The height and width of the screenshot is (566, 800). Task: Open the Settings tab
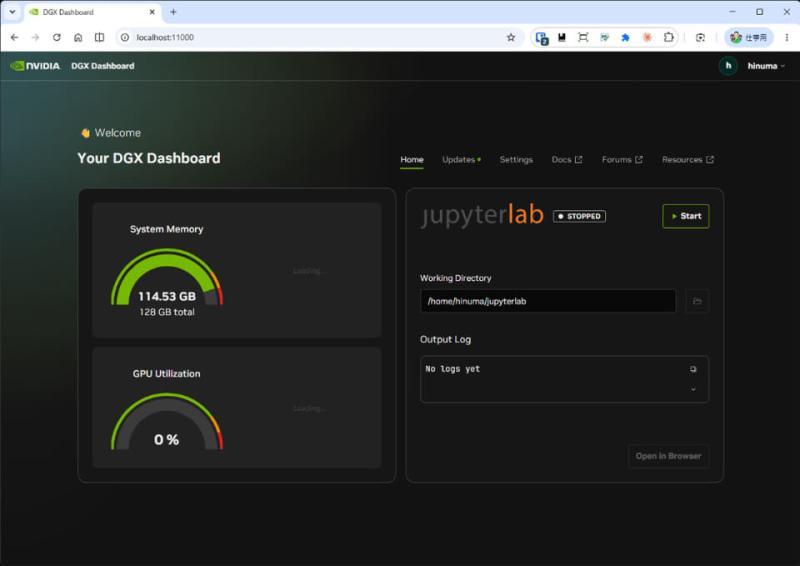coord(516,160)
